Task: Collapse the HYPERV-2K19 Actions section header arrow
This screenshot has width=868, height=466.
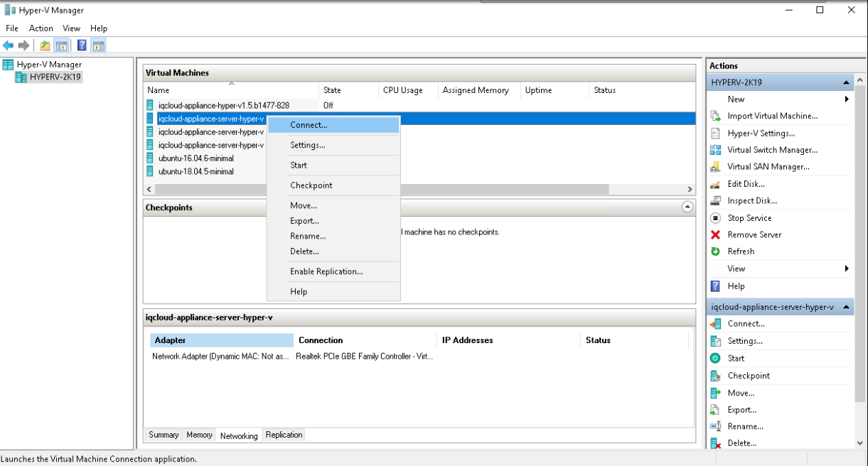Action: (846, 82)
